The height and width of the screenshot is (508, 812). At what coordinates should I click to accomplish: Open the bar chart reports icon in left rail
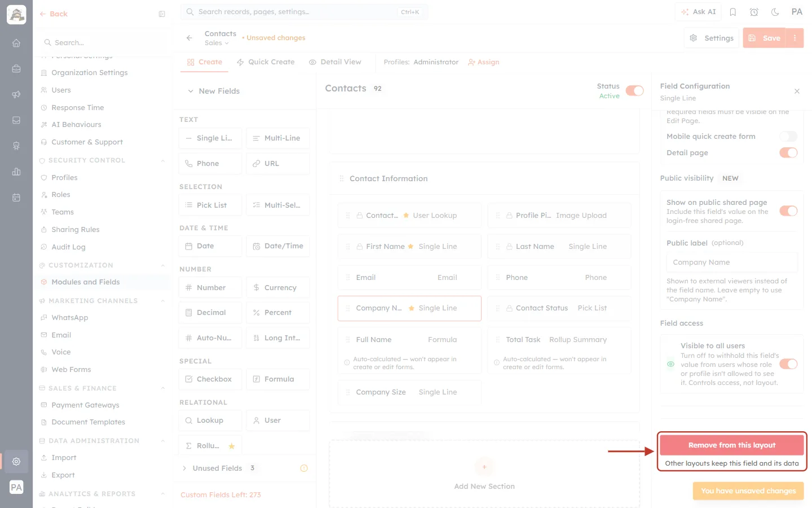pos(16,172)
